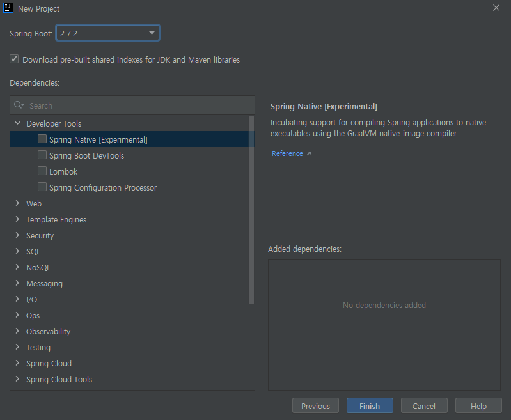The width and height of the screenshot is (511, 420).
Task: Expand the NoSQL category
Action: (x=18, y=267)
